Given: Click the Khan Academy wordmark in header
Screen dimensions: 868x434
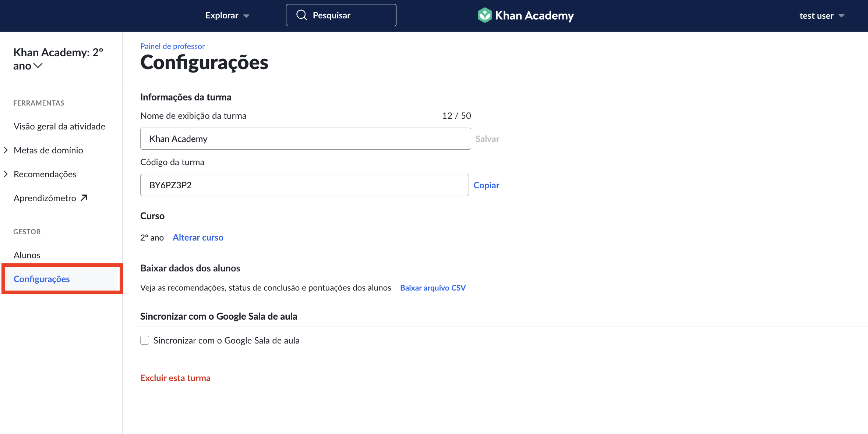Looking at the screenshot, I should click(x=534, y=15).
